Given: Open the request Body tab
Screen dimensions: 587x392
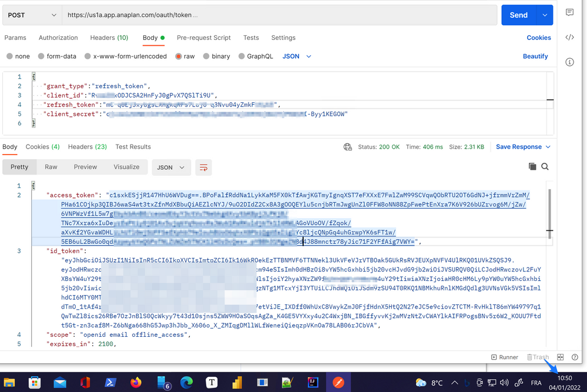Looking at the screenshot, I should (x=153, y=38).
